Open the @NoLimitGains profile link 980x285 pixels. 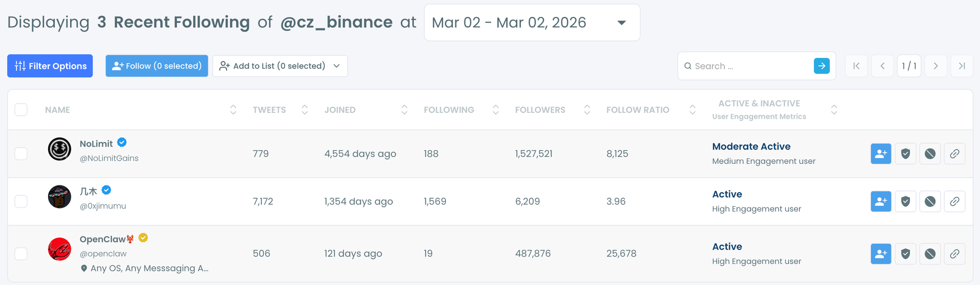coord(109,158)
